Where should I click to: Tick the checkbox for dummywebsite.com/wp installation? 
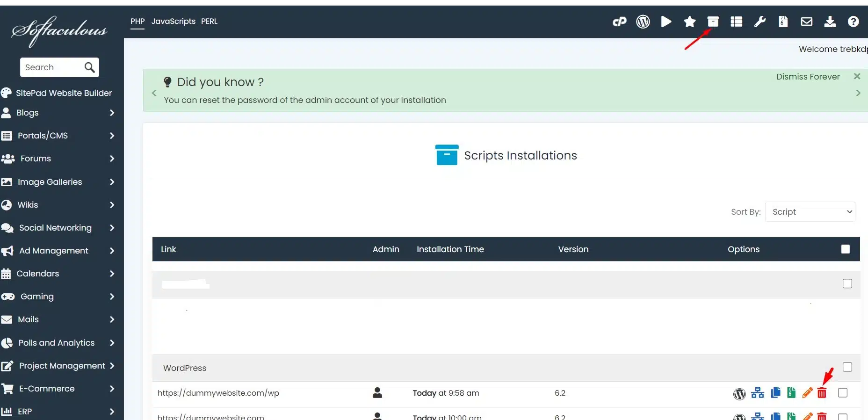point(843,393)
